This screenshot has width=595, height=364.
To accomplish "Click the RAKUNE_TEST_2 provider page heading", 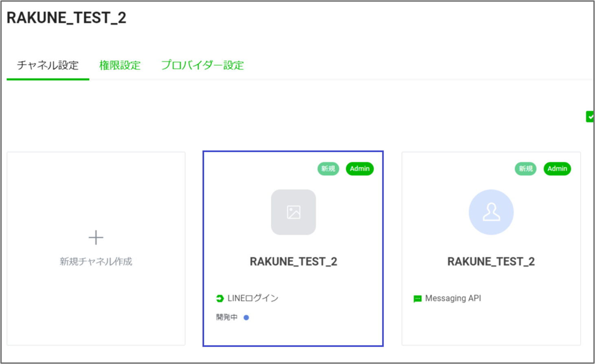I will point(67,18).
